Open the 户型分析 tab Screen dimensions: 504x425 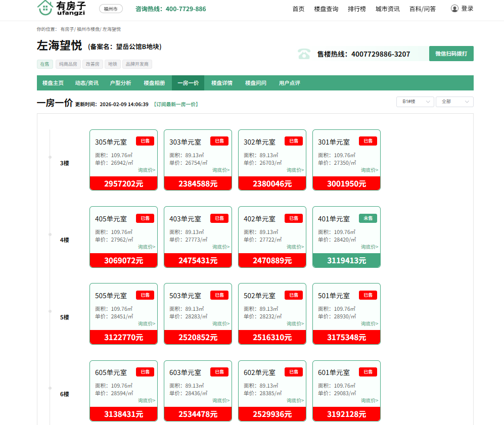tap(120, 83)
